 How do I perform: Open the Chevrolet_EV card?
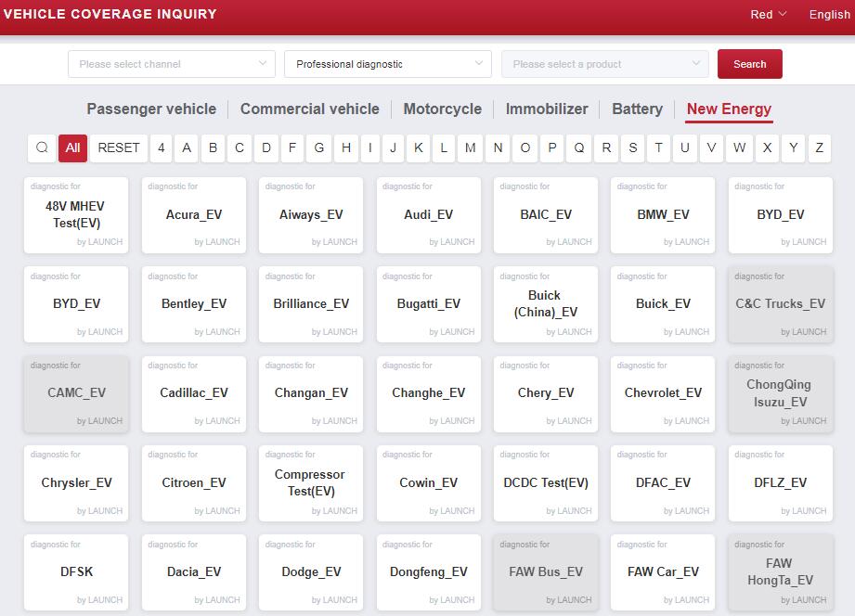pyautogui.click(x=663, y=393)
